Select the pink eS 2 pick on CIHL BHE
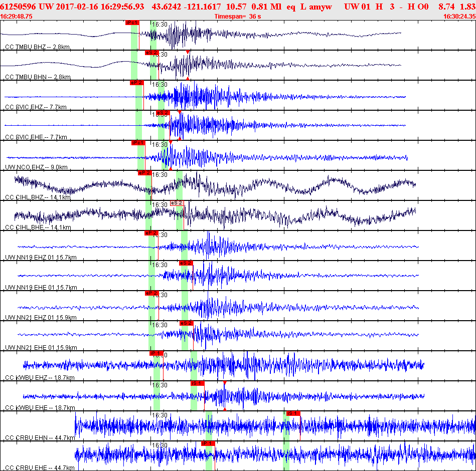This screenshot has width=476, height=471. (177, 203)
